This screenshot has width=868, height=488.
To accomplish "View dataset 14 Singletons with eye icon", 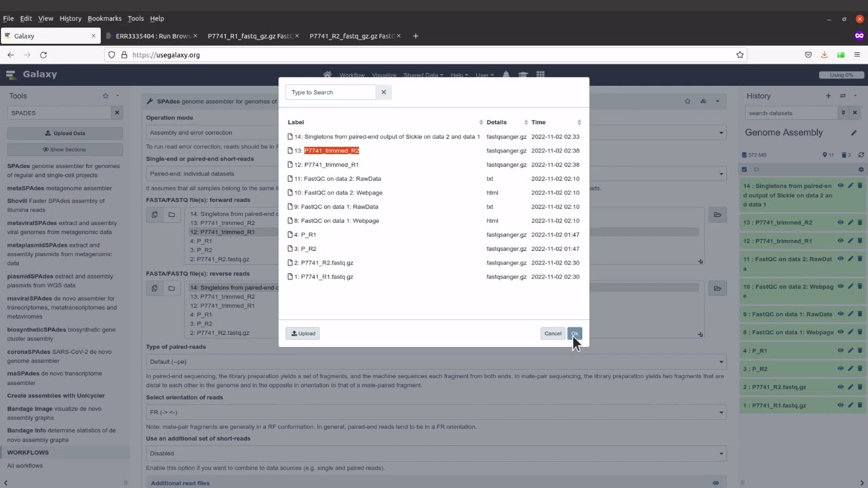I will (841, 186).
